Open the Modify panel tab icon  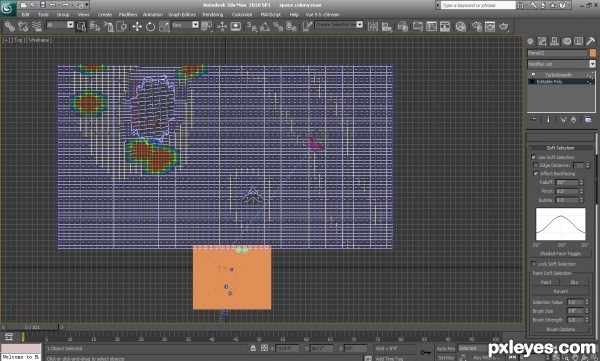point(542,41)
